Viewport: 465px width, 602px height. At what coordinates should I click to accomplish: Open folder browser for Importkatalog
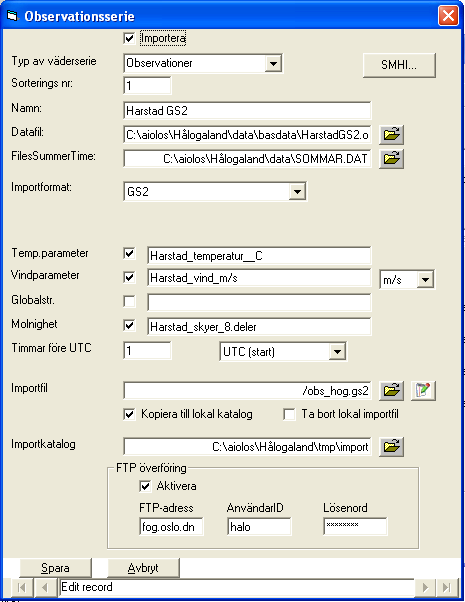(391, 447)
